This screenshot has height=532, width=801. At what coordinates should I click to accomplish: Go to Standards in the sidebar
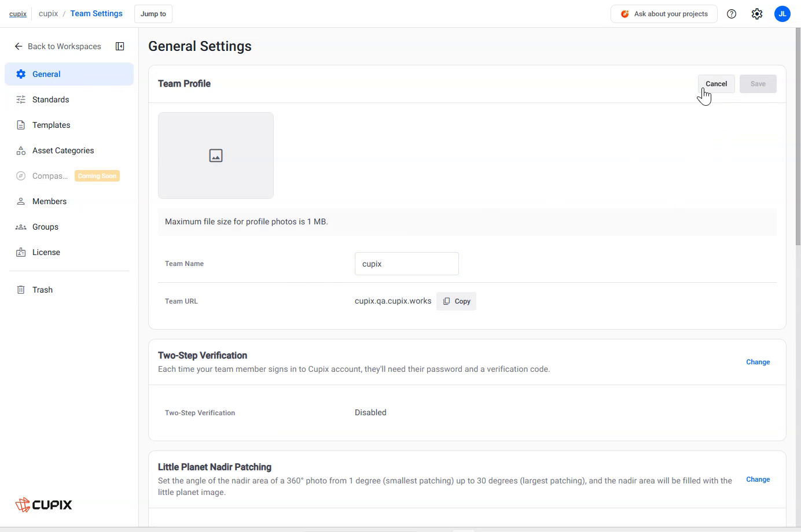69,99
